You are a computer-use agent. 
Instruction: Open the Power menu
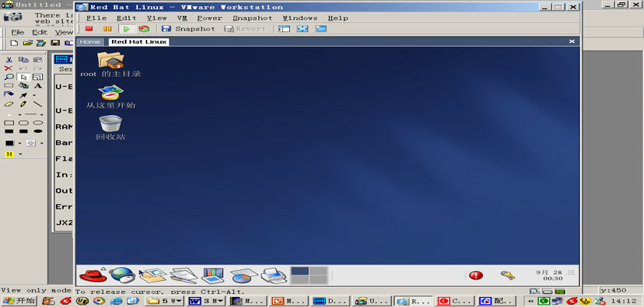[209, 18]
